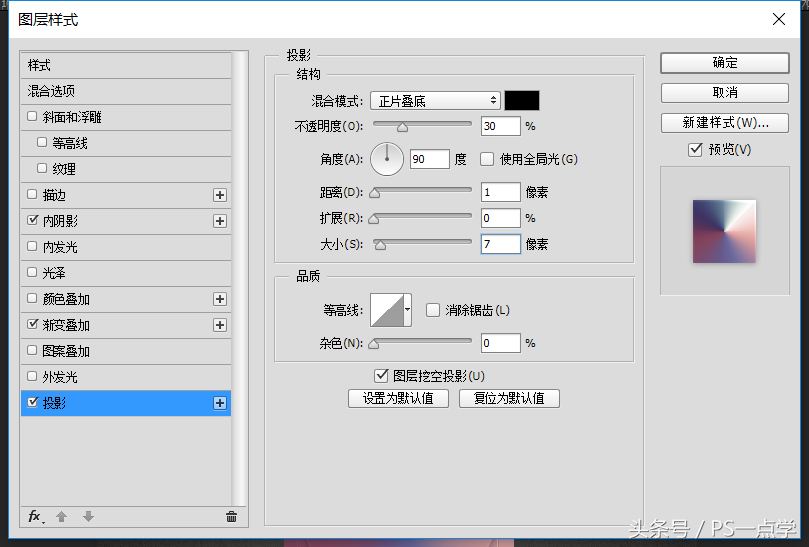This screenshot has height=547, width=809.
Task: Select the 内发光 row label
Action: (x=60, y=247)
